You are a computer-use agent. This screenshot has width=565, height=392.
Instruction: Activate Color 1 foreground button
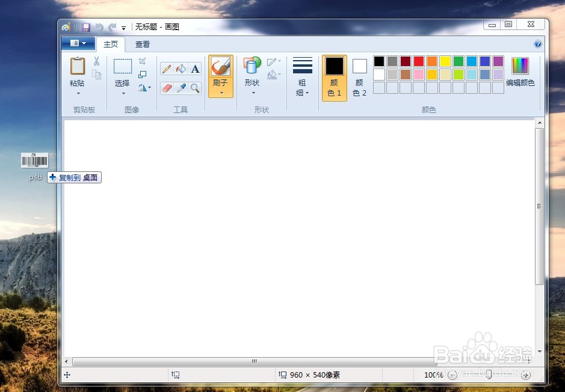(335, 78)
